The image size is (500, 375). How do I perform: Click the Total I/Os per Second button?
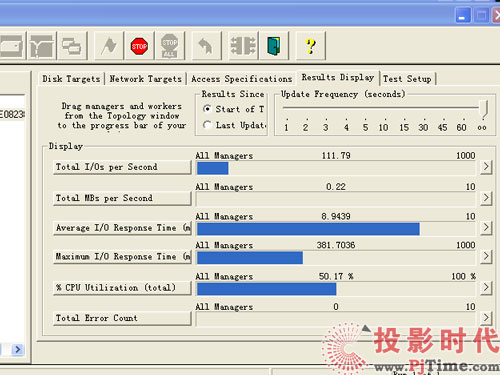pos(122,167)
